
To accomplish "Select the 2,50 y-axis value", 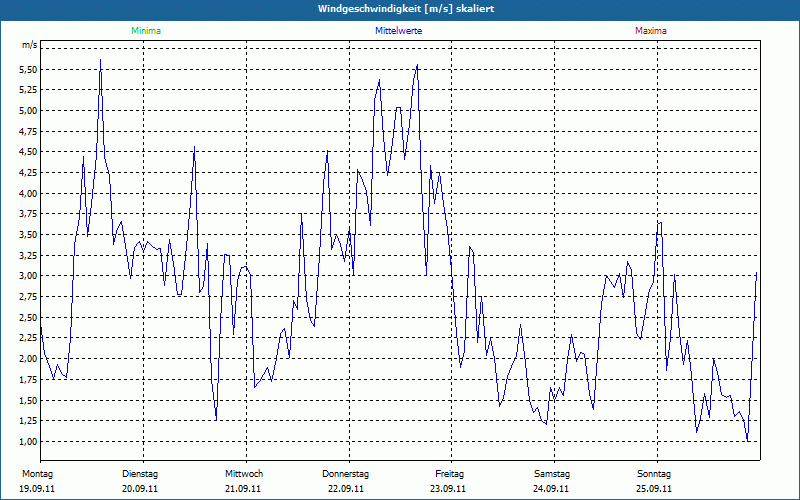I will coord(28,318).
